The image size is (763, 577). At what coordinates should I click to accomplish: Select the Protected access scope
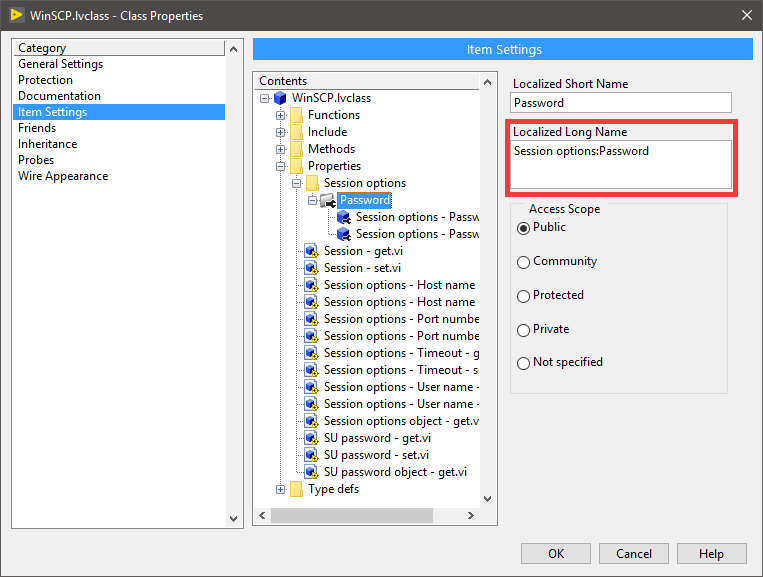524,296
